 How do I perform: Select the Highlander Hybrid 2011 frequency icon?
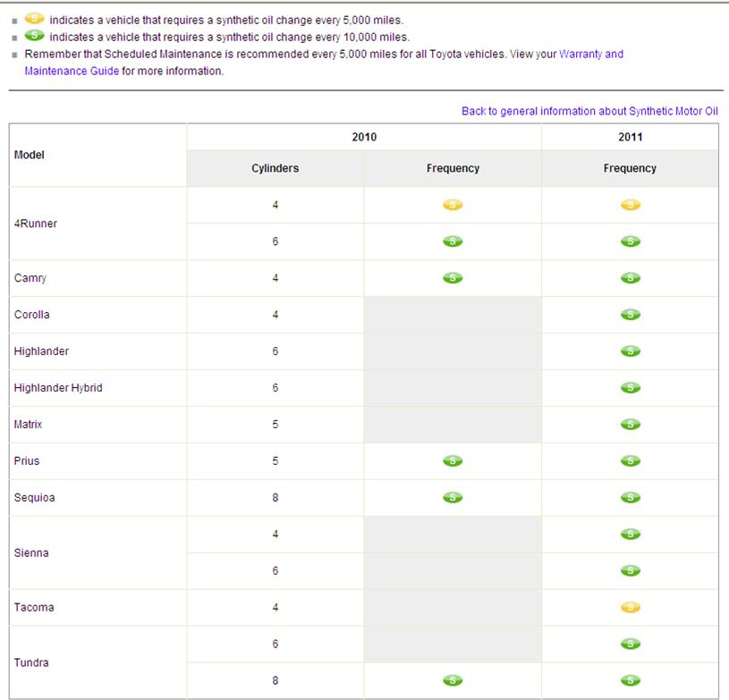pos(631,388)
